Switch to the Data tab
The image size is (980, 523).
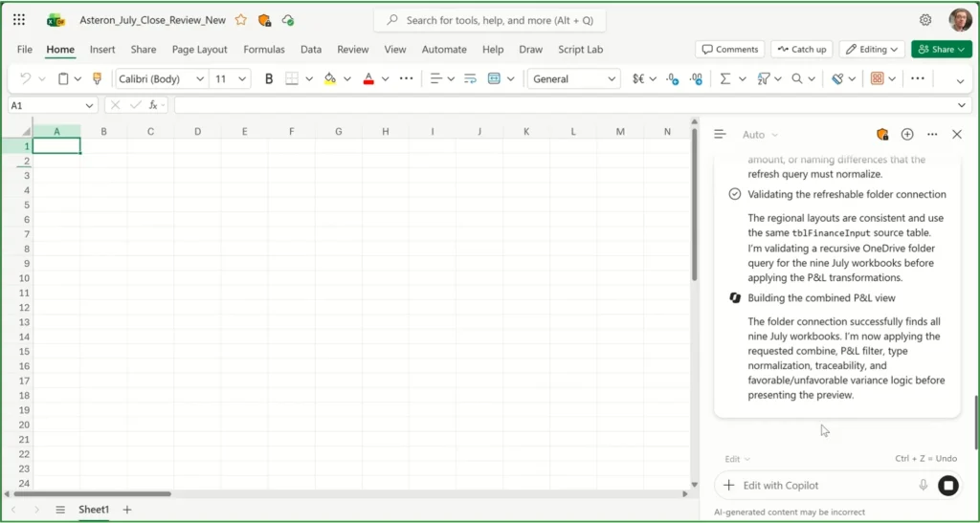point(311,50)
